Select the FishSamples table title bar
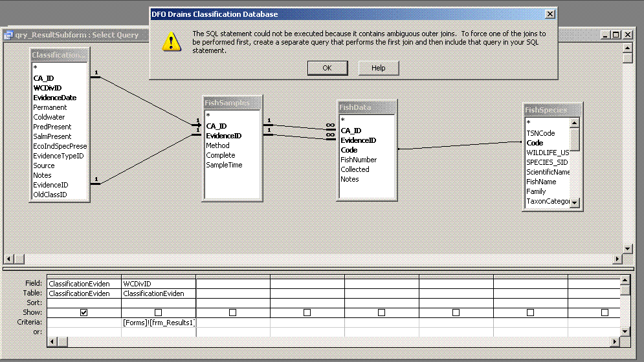 pyautogui.click(x=232, y=103)
